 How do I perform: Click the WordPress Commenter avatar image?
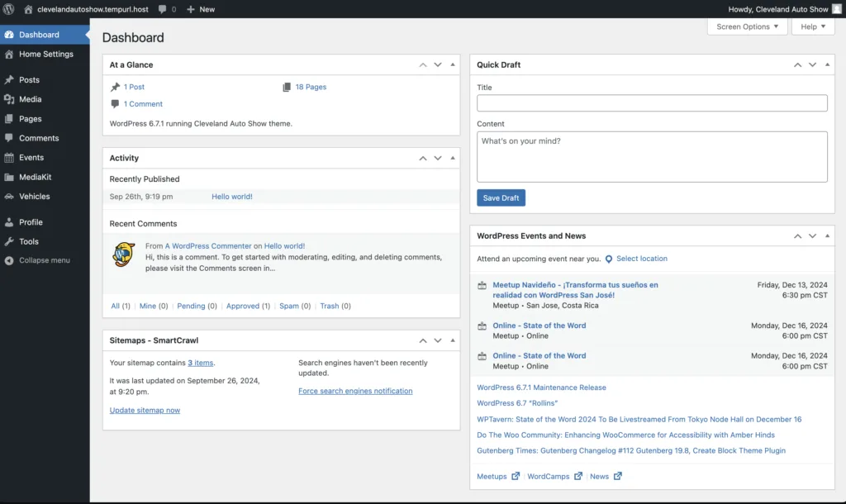[124, 254]
